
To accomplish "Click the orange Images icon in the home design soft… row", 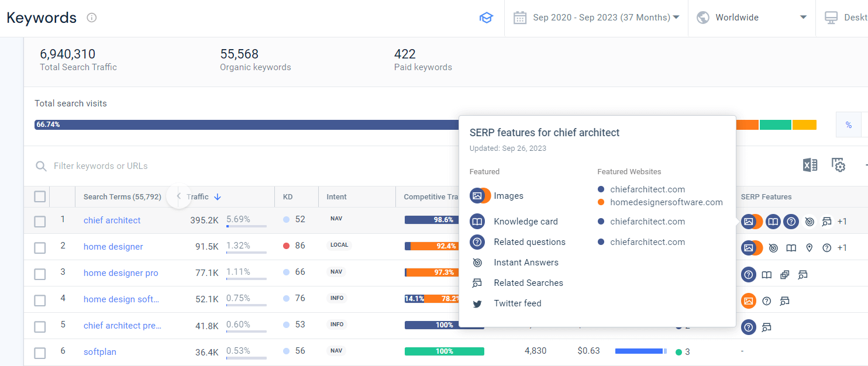I will coord(749,301).
